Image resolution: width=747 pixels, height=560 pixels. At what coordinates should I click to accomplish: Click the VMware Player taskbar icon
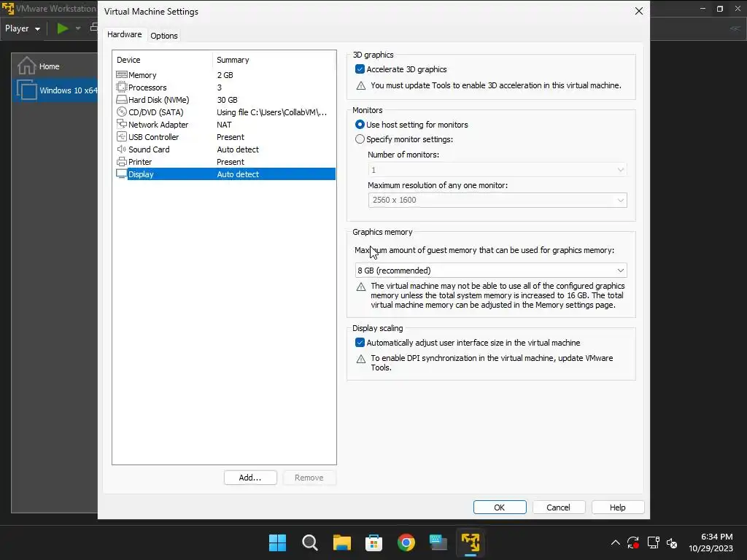coord(471,542)
